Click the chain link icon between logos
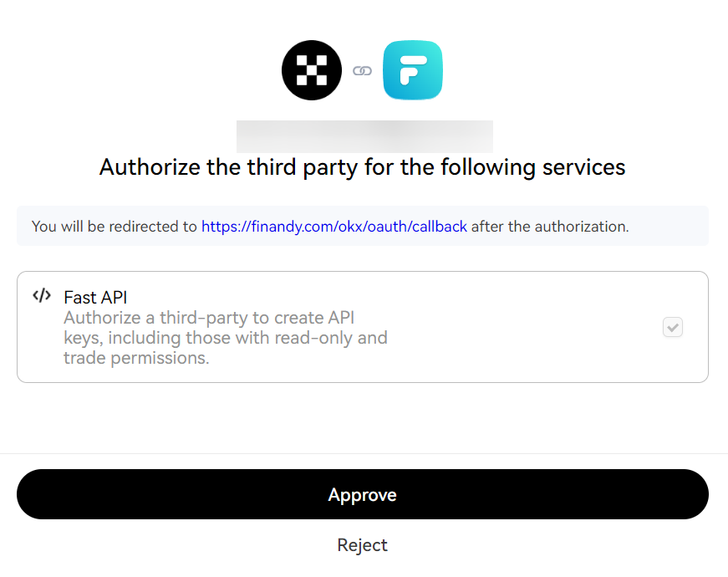 pos(362,71)
